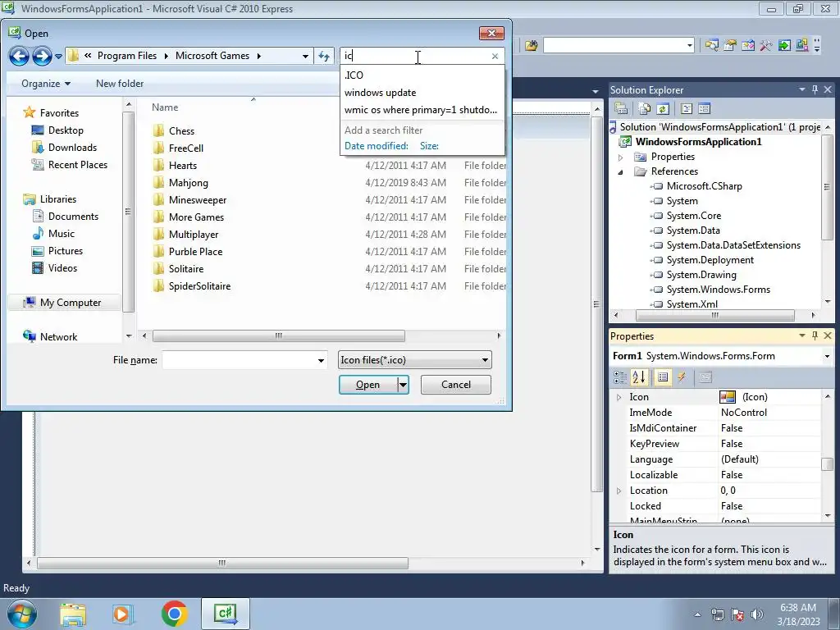
Task: Open Google Chrome from the taskbar
Action: click(174, 614)
